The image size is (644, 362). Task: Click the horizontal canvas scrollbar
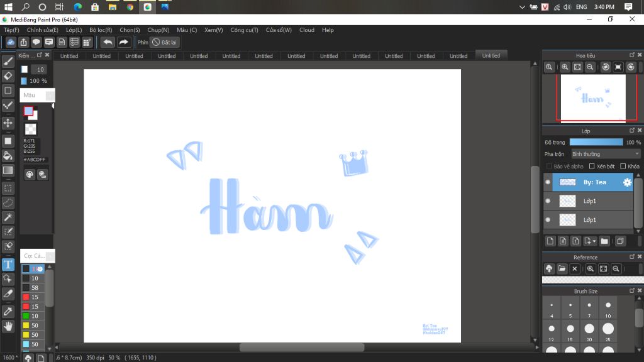tap(302, 347)
